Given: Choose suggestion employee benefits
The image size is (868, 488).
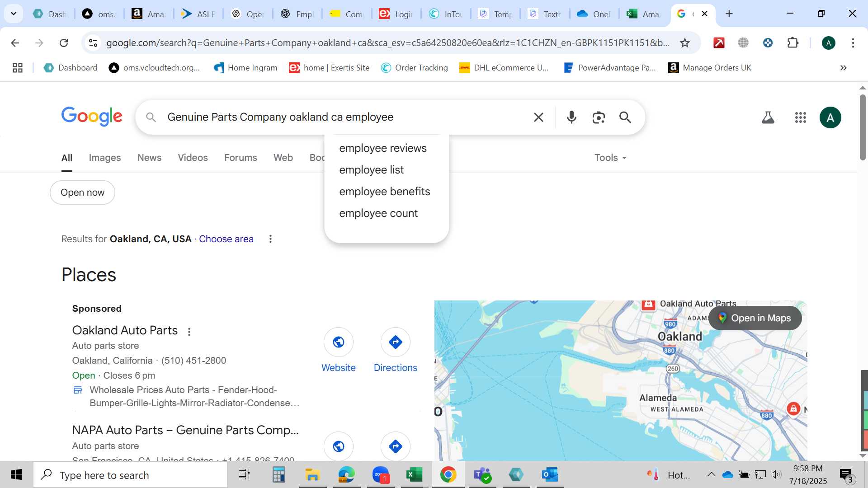Looking at the screenshot, I should click(x=385, y=192).
